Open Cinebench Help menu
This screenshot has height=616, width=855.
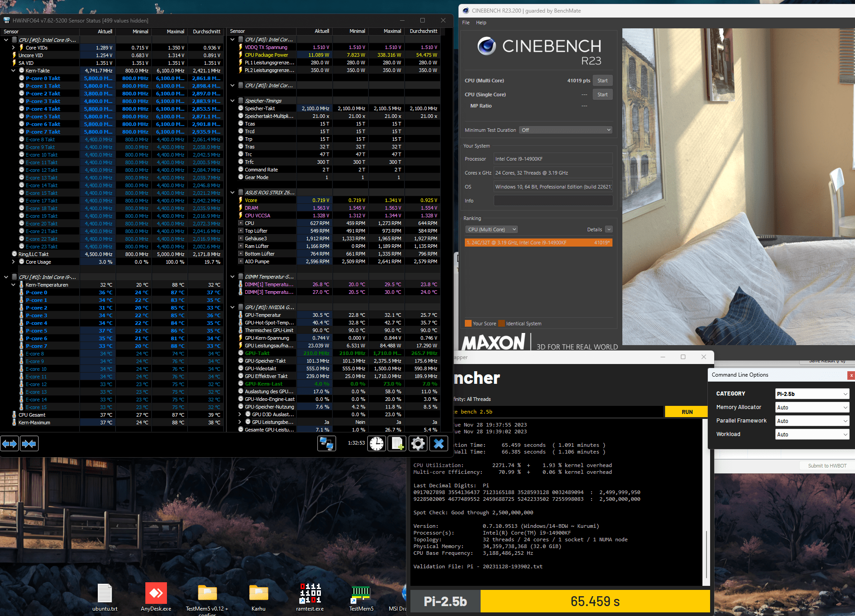point(481,22)
